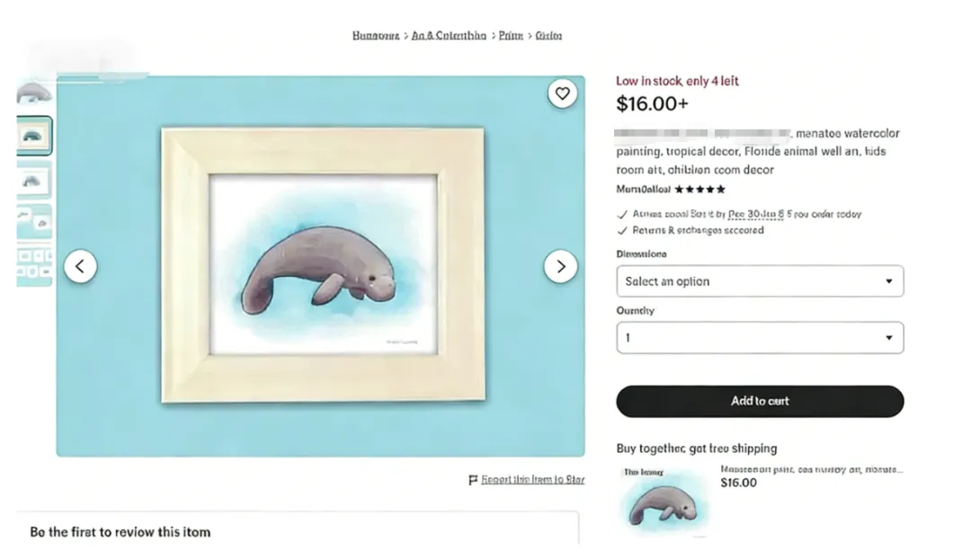Screen dimensions: 971x560
Task: Click the heart favorite icon on image
Action: coord(562,93)
